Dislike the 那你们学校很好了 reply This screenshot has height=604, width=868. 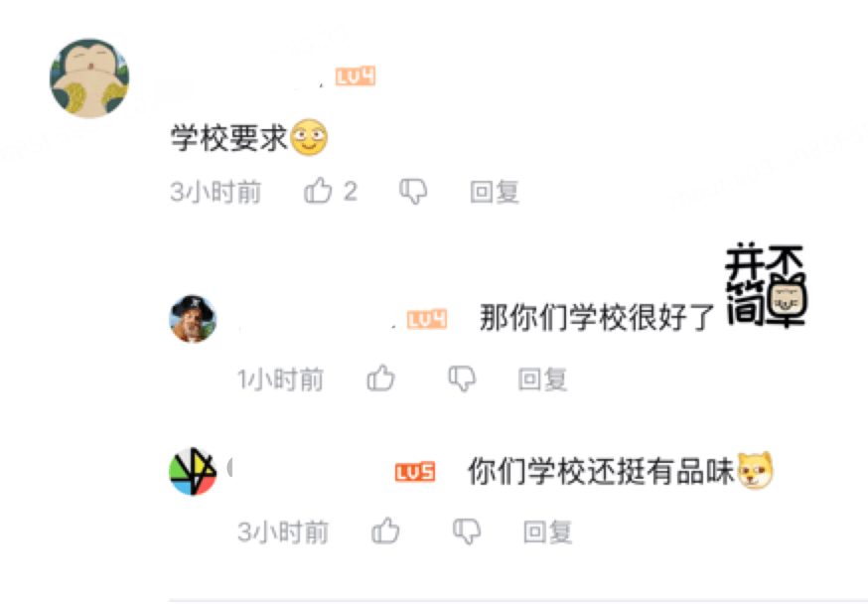[462, 378]
